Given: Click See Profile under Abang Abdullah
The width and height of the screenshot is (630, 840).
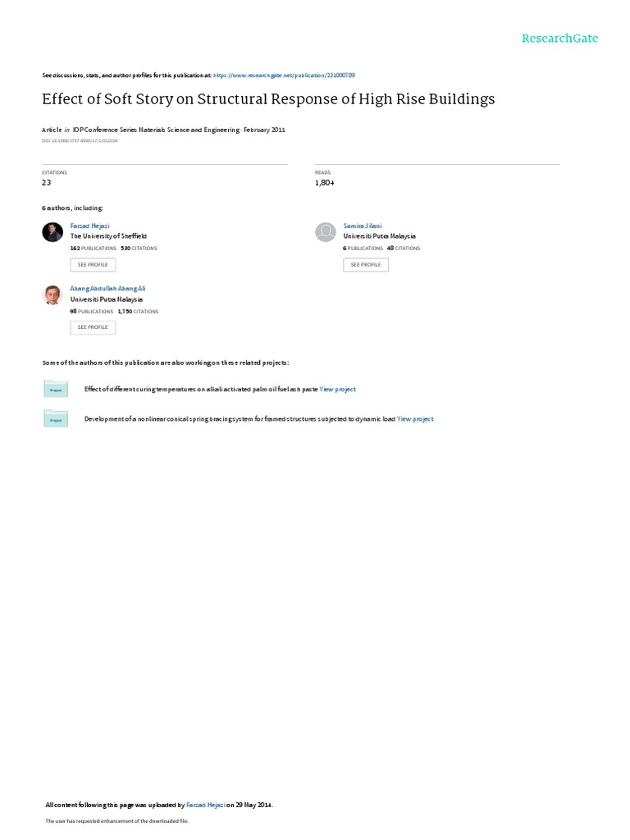Looking at the screenshot, I should tap(93, 327).
